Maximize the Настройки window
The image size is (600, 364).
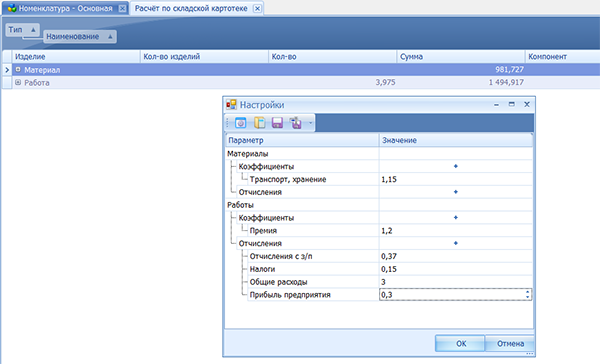point(512,104)
